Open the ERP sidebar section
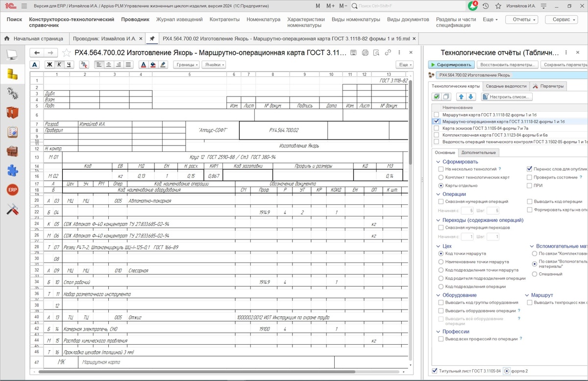 pos(12,190)
